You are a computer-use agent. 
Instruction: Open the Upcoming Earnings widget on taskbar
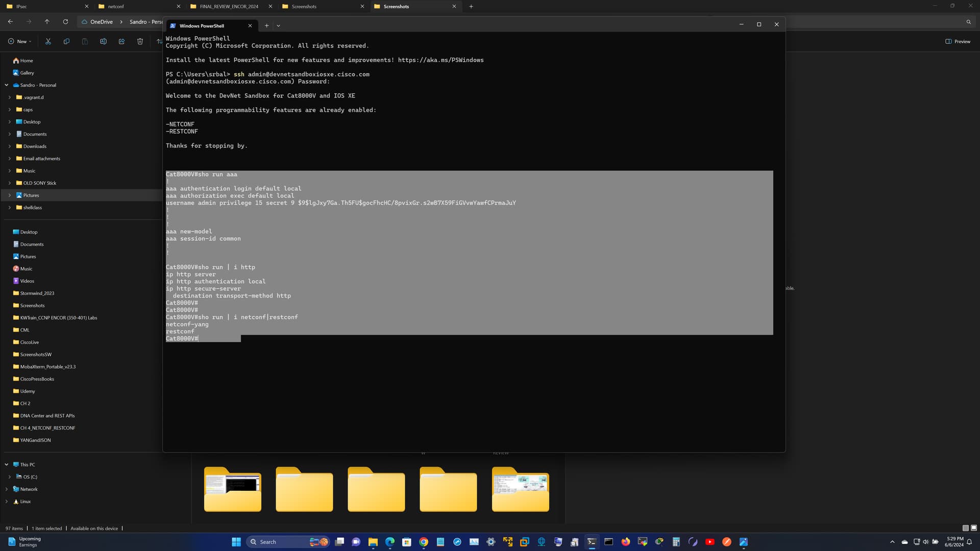[x=24, y=542]
